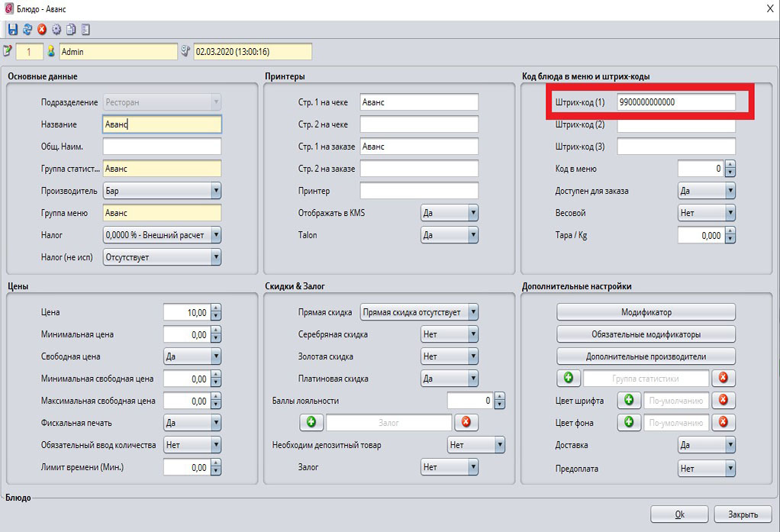Toggle the Свободная цена Да/Нет dropdown
Screen dimensions: 780x532
pyautogui.click(x=215, y=356)
